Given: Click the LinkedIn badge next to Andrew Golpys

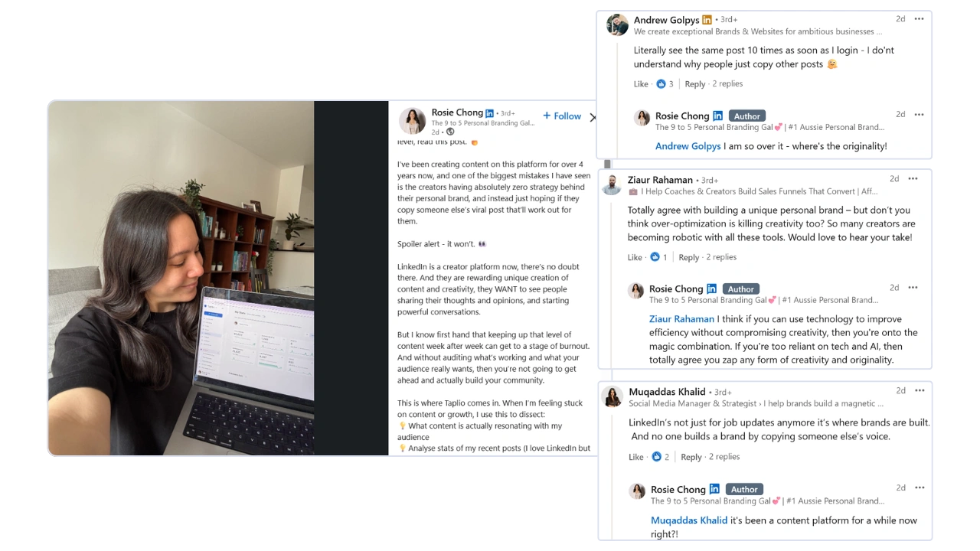Looking at the screenshot, I should click(x=707, y=20).
